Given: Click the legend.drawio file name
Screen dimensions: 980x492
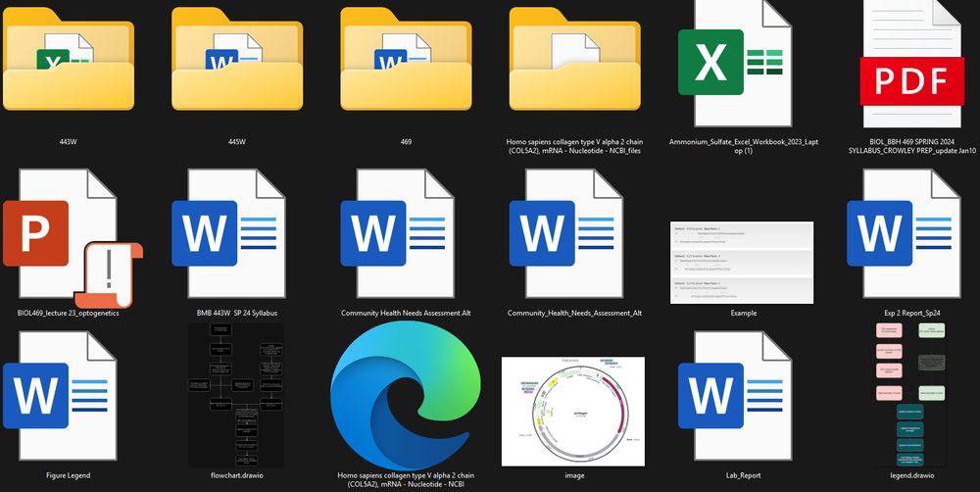Looking at the screenshot, I should point(911,475).
